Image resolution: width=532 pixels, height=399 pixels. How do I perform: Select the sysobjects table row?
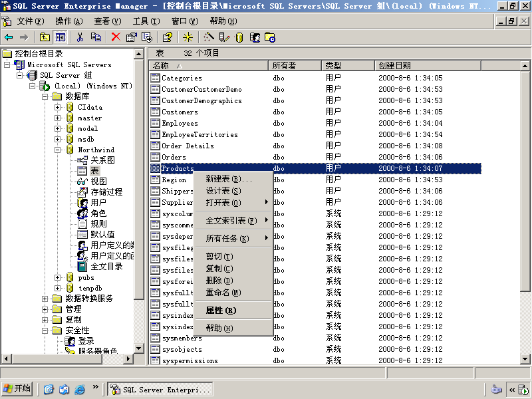(315, 350)
